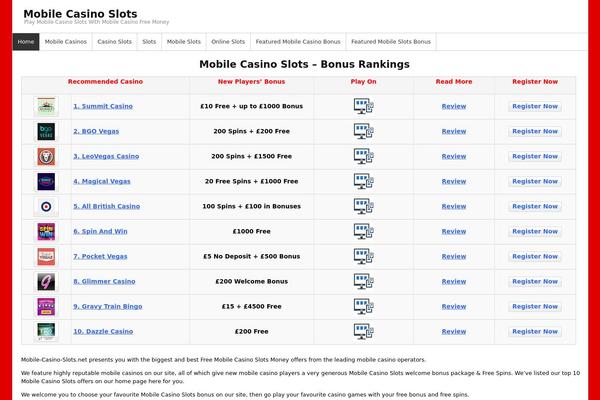Open the 6. Spin And Win link

(x=100, y=232)
